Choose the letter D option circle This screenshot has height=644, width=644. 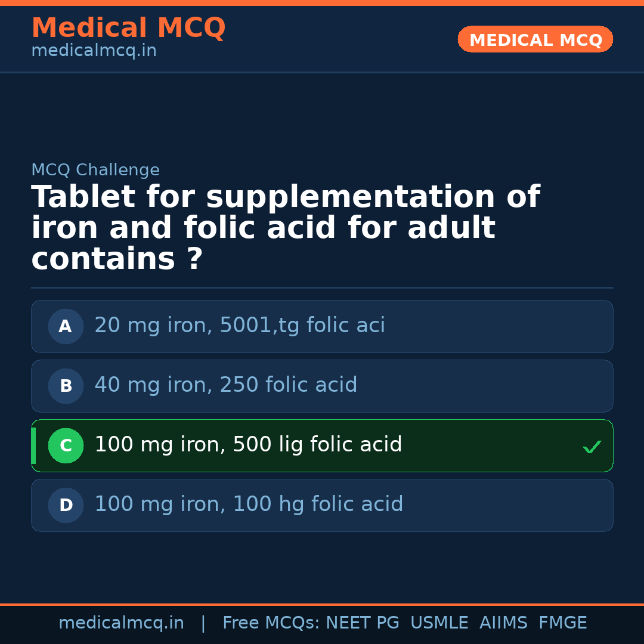tap(66, 505)
